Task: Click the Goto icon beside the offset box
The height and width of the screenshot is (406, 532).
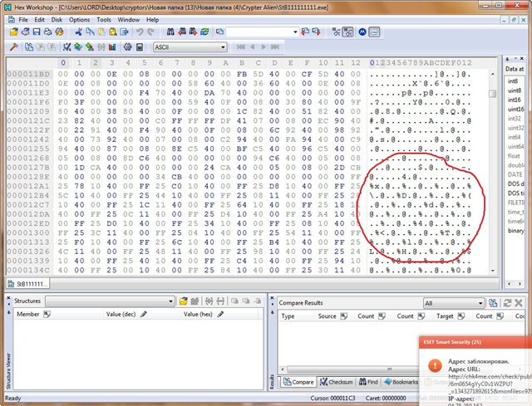Action: pyautogui.click(x=219, y=32)
